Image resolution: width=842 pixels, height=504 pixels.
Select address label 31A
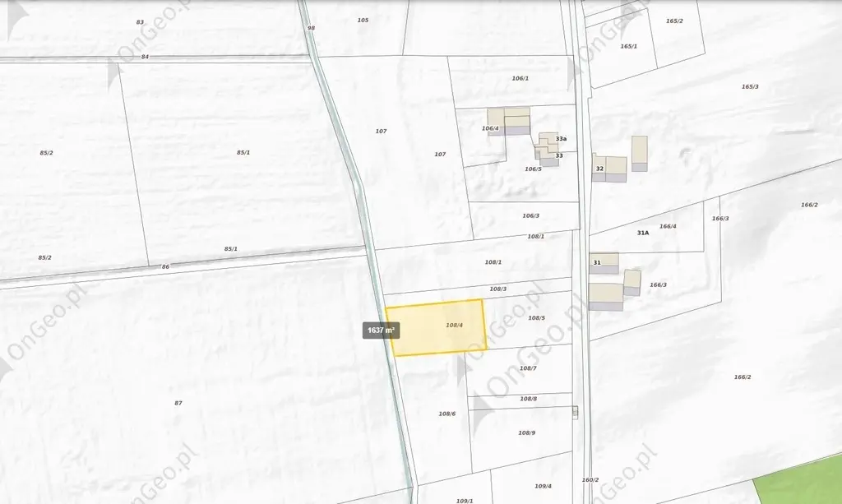tap(643, 233)
